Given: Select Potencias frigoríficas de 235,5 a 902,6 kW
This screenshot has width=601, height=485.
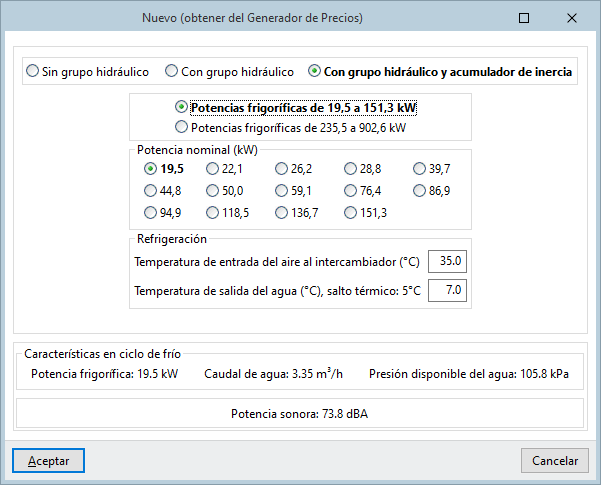Looking at the screenshot, I should [181, 127].
